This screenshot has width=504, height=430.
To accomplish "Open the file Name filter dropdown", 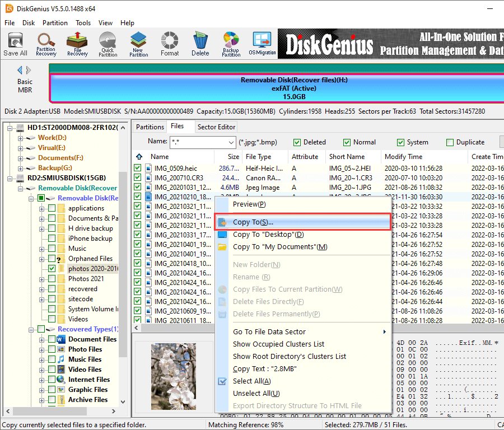I will [x=231, y=142].
